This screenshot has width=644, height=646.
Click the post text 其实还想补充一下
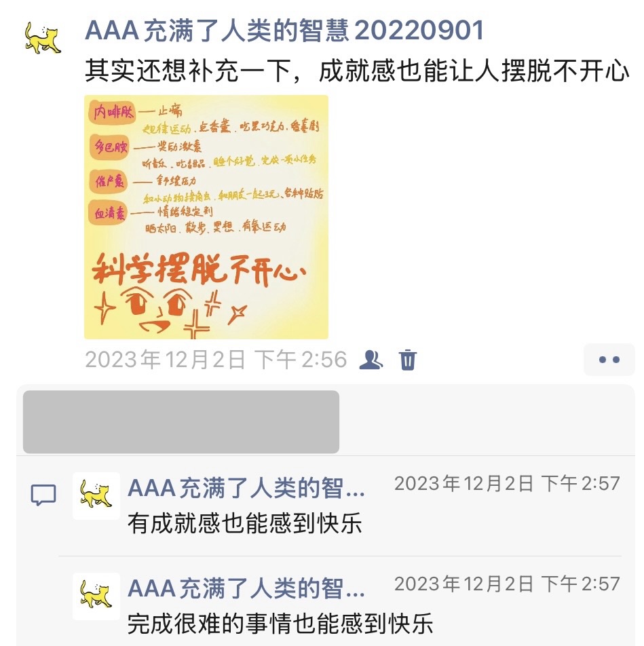pyautogui.click(x=187, y=71)
